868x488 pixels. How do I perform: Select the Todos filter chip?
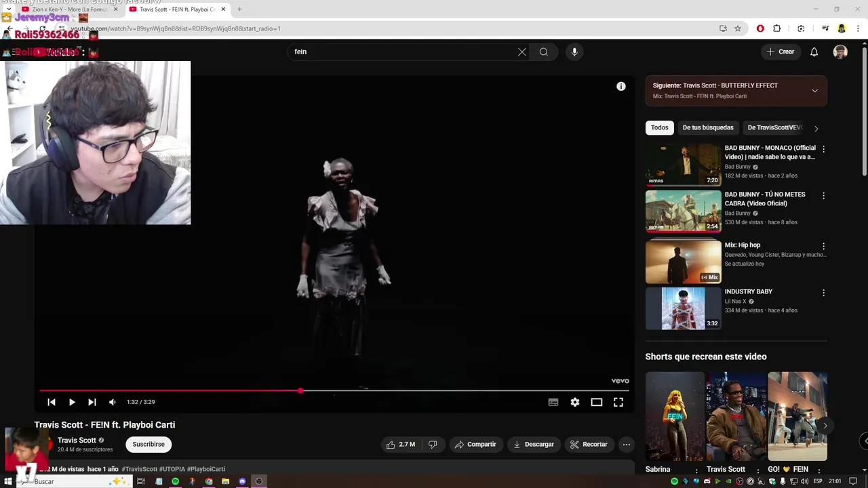pos(660,127)
